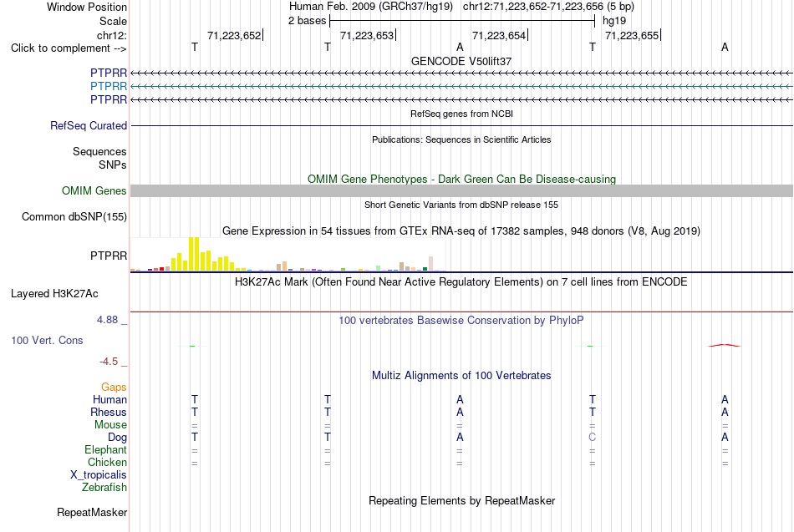This screenshot has width=794, height=532.
Task: Click the 'chr12:71,223,652-71,223,656 (5 bp)' coordinates
Action: click(548, 7)
